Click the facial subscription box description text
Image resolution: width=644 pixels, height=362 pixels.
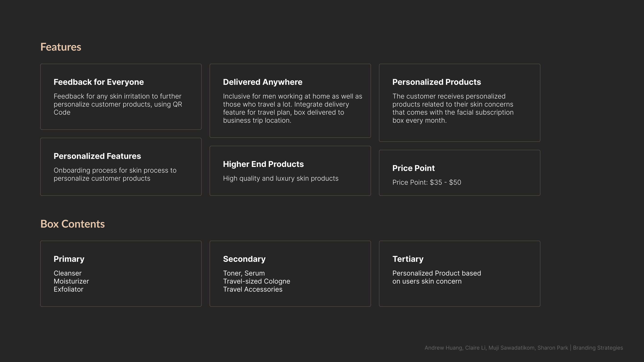(x=453, y=108)
